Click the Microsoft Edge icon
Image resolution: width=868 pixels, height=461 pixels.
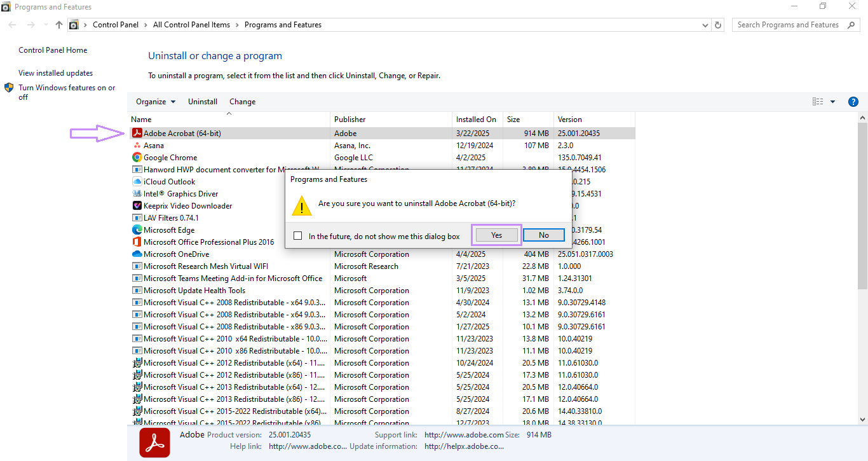(x=137, y=230)
